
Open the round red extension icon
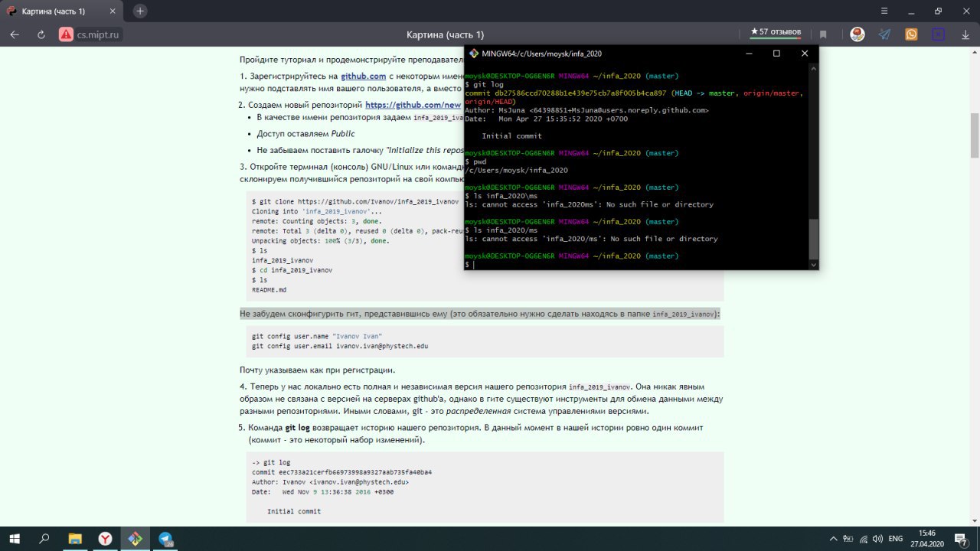[x=857, y=34]
